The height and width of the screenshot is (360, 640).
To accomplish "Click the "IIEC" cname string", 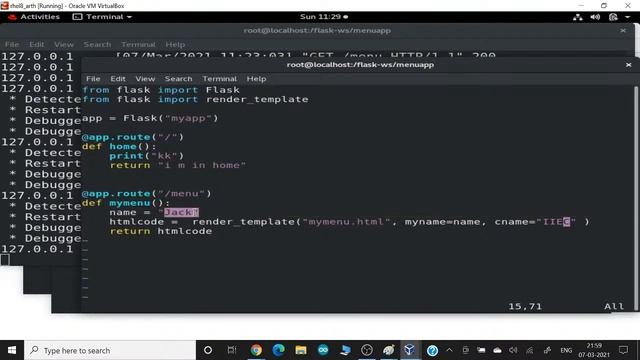I will click(556, 222).
